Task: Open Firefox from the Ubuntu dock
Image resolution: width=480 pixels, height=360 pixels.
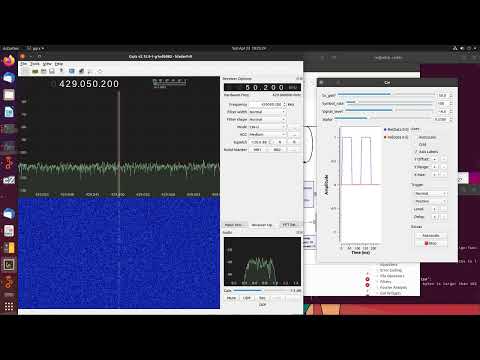Action: [9, 61]
